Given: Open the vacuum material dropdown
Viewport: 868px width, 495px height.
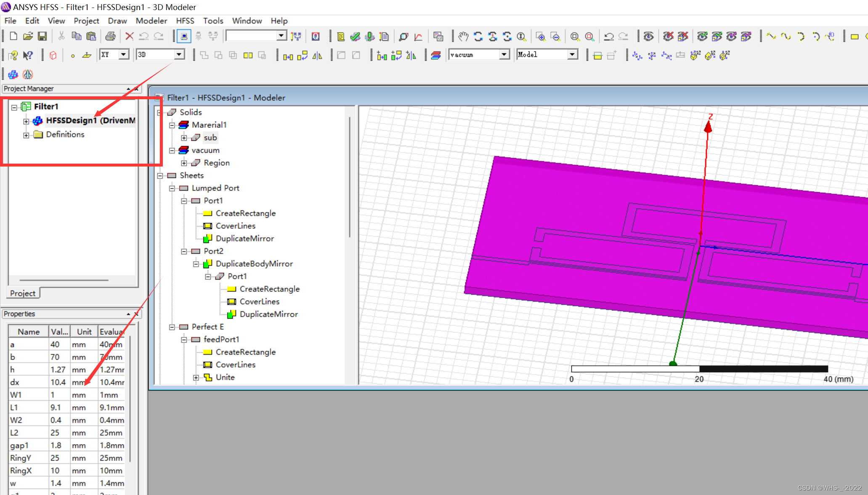Looking at the screenshot, I should (x=504, y=55).
